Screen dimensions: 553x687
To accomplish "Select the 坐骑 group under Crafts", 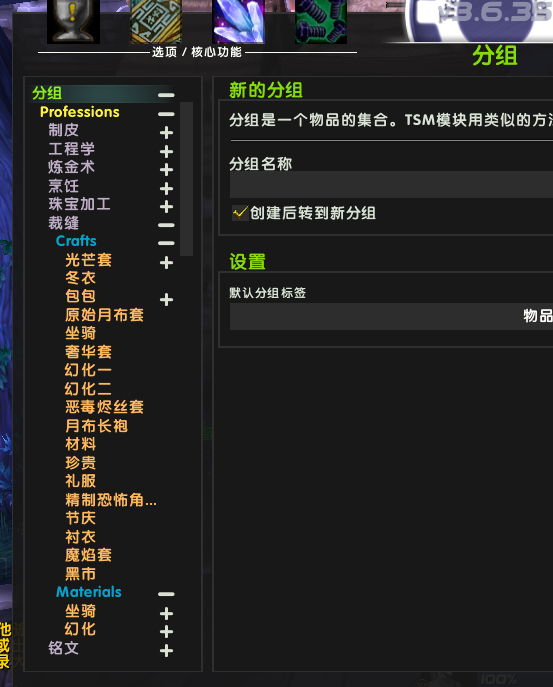I will pos(80,333).
